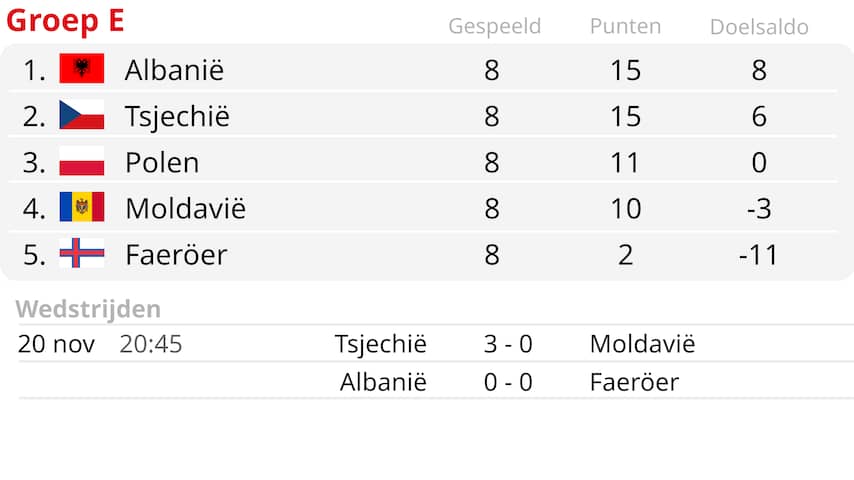The image size is (854, 480).
Task: Click Faeröer in the match listing
Action: (x=634, y=382)
